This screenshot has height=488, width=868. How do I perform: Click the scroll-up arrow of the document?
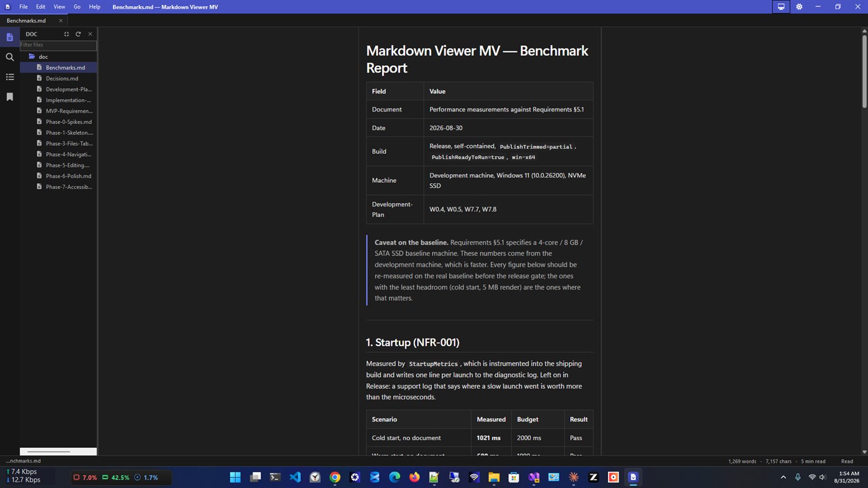click(864, 30)
